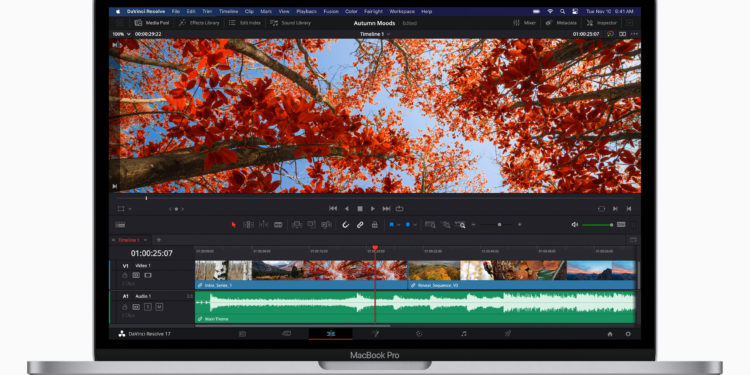
Task: Open the Marker color dropdown arrow
Action: click(415, 225)
